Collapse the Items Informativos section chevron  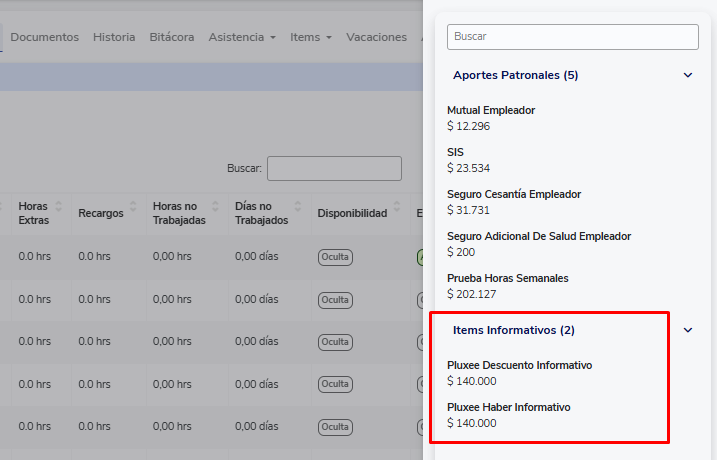point(687,330)
